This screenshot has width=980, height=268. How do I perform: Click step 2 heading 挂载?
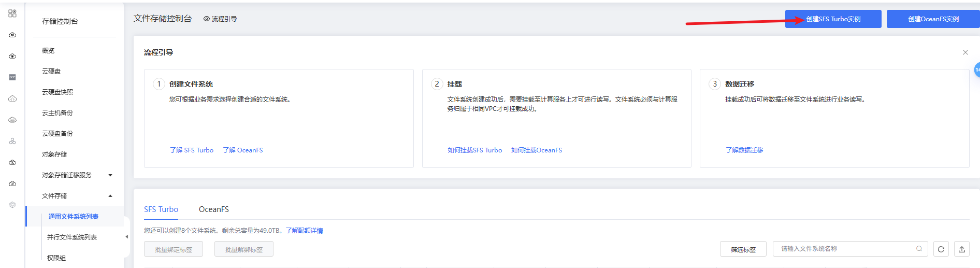coord(455,84)
